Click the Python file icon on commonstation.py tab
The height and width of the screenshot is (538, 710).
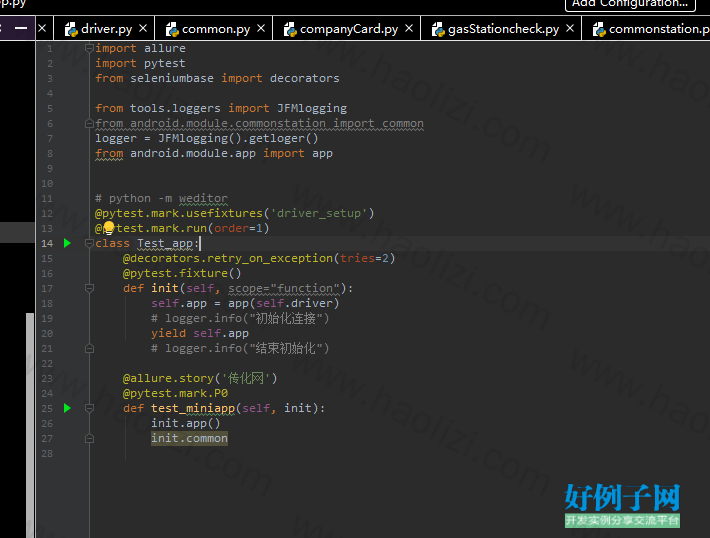(599, 29)
